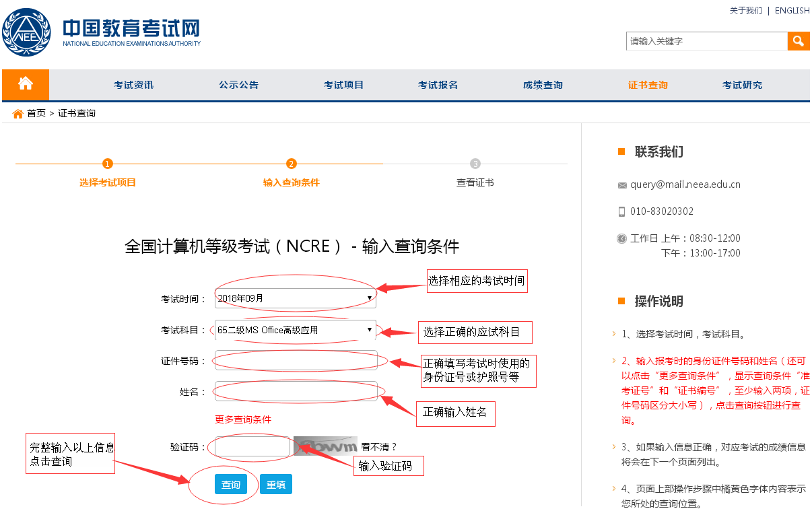The image size is (812, 513).
Task: Click the orange home icon in navigation bar
Action: pyautogui.click(x=26, y=84)
